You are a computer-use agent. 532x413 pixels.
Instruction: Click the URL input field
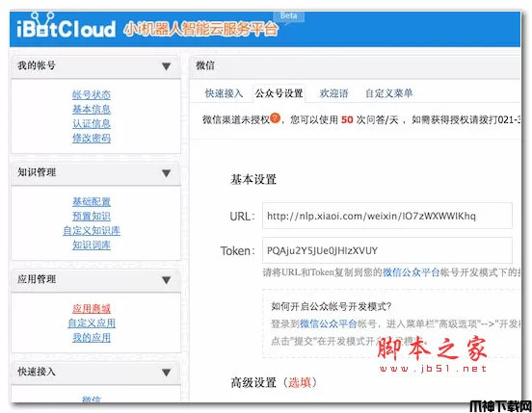pos(387,216)
